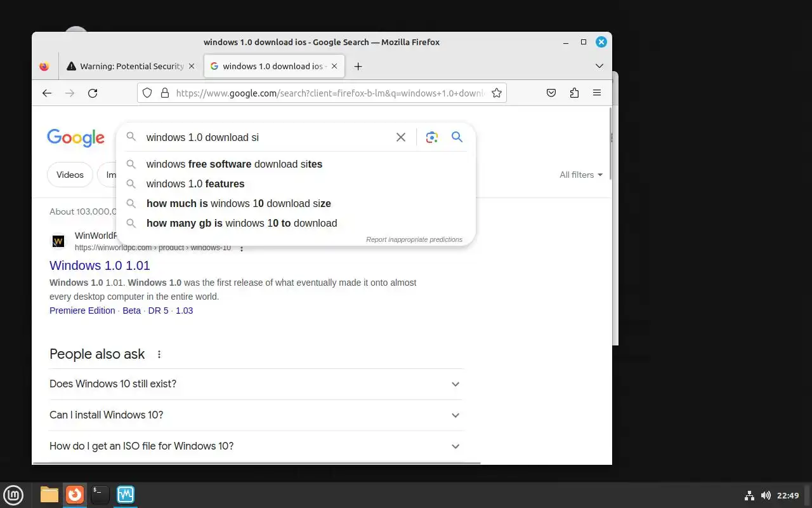Search by image with Google Lens

click(x=432, y=137)
